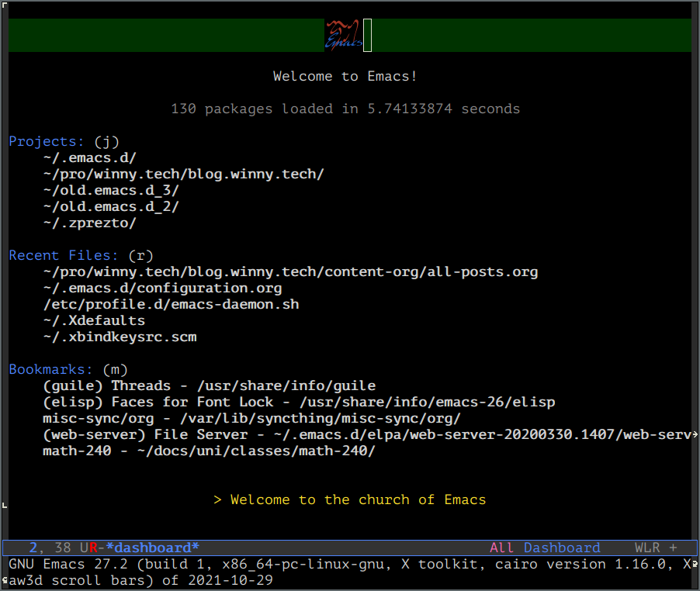Image resolution: width=700 pixels, height=591 pixels.
Task: Click the 'U' coding system flag in mode line
Action: [x=85, y=548]
